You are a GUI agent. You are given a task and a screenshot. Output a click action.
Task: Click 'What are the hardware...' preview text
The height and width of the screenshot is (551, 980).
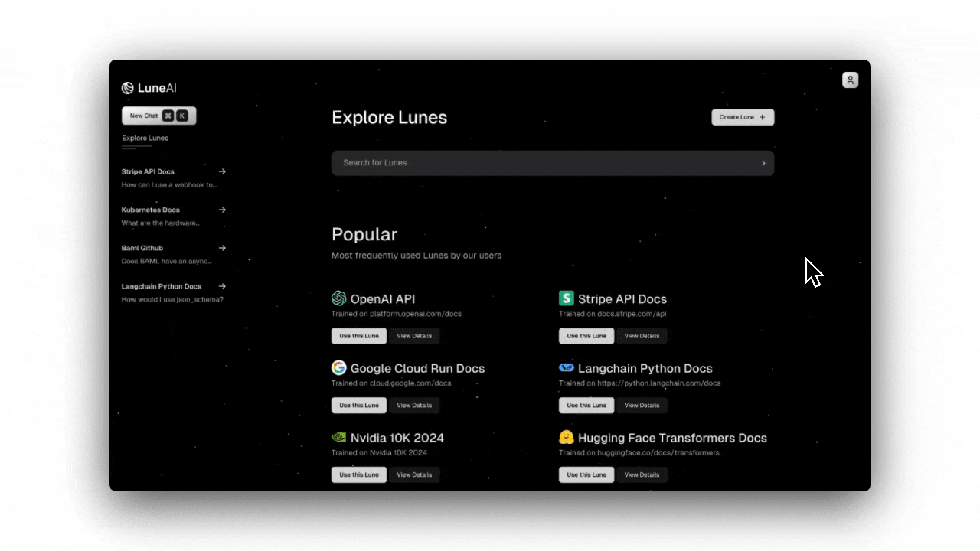coord(161,223)
